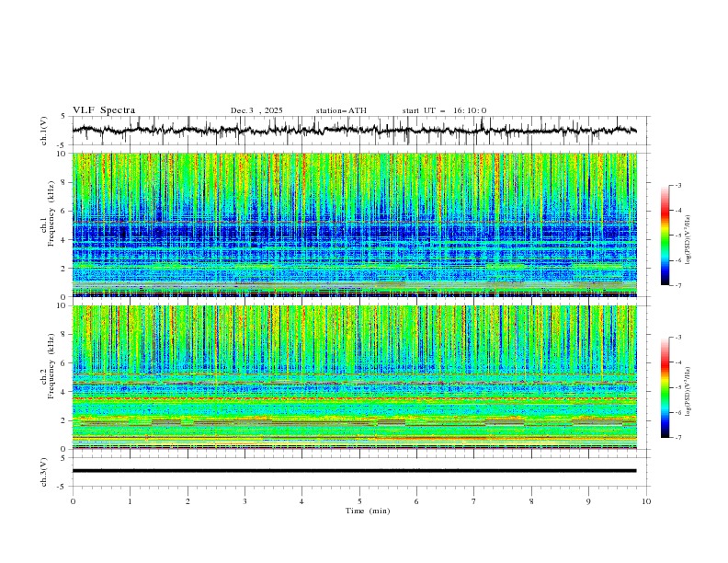The image size is (728, 563).
Task: Click the -5 volt tick of ch.3(V) axis
Action: (x=63, y=487)
